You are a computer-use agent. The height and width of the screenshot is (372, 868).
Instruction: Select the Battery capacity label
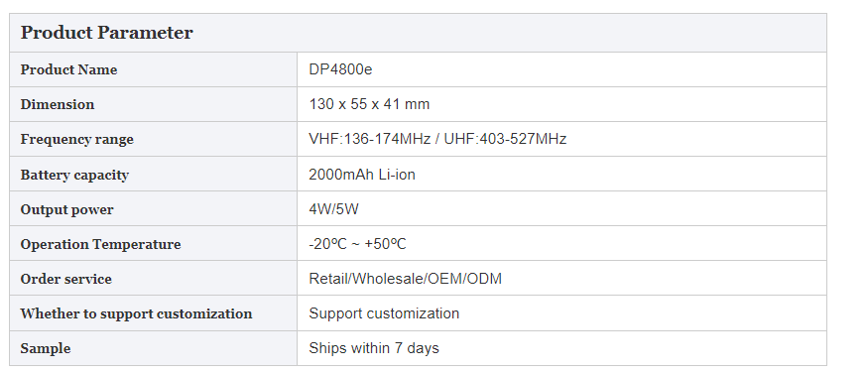(74, 175)
